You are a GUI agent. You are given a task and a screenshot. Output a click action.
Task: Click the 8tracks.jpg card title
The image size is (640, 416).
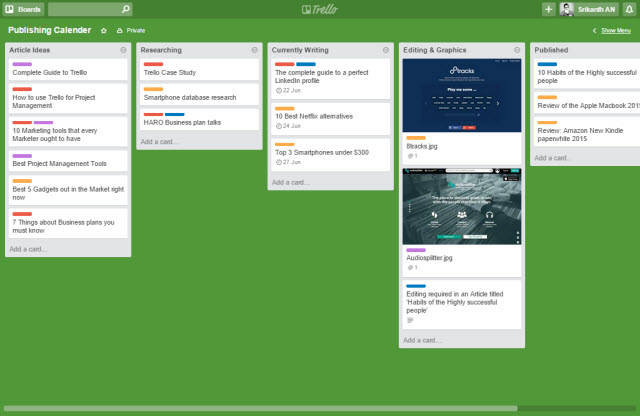(422, 146)
